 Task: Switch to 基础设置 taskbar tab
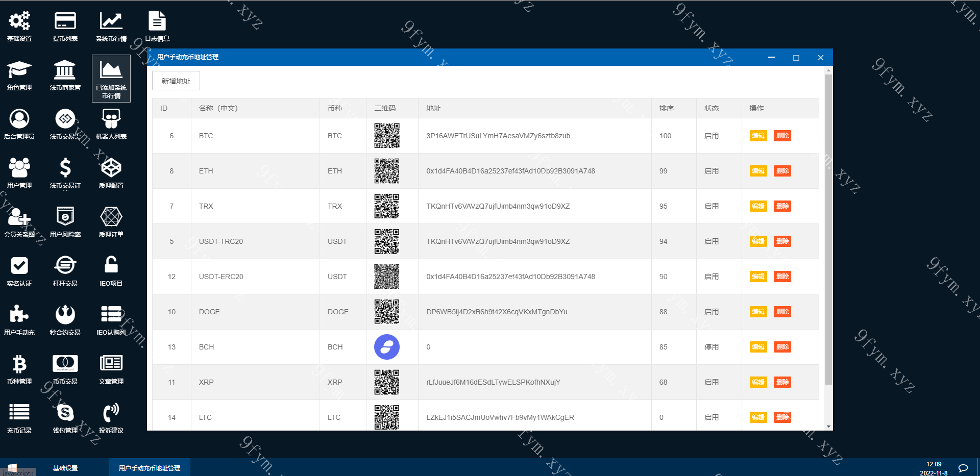pyautogui.click(x=65, y=468)
